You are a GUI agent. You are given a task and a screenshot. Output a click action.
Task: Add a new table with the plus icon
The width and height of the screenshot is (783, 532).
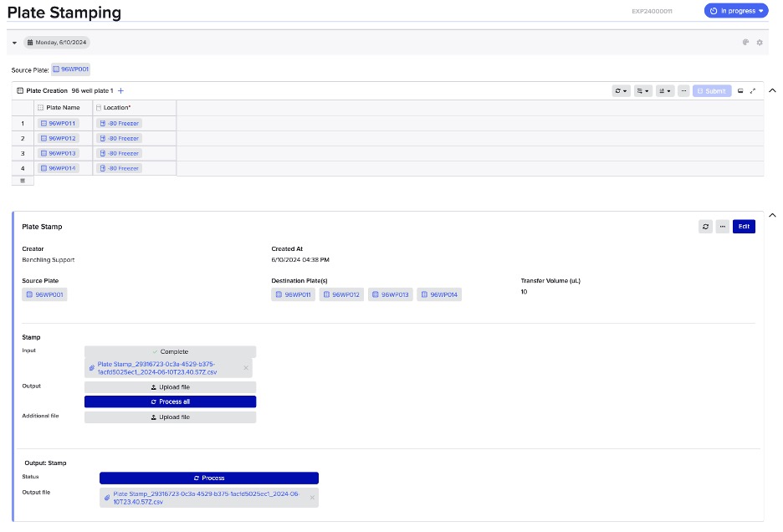click(120, 90)
